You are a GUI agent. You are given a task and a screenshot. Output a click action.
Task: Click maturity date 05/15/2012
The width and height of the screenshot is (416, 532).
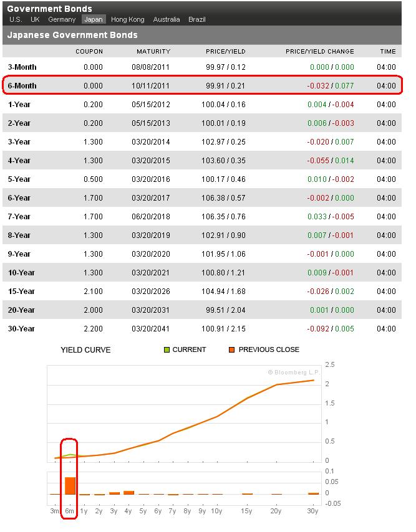[151, 104]
